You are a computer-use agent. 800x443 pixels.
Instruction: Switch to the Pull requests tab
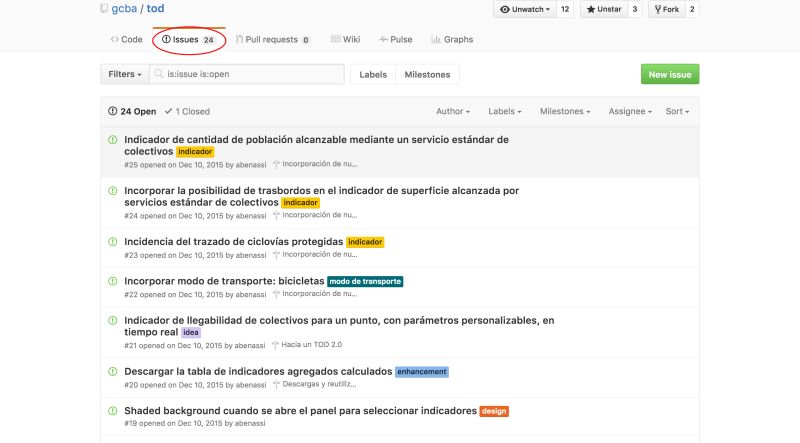(x=272, y=39)
